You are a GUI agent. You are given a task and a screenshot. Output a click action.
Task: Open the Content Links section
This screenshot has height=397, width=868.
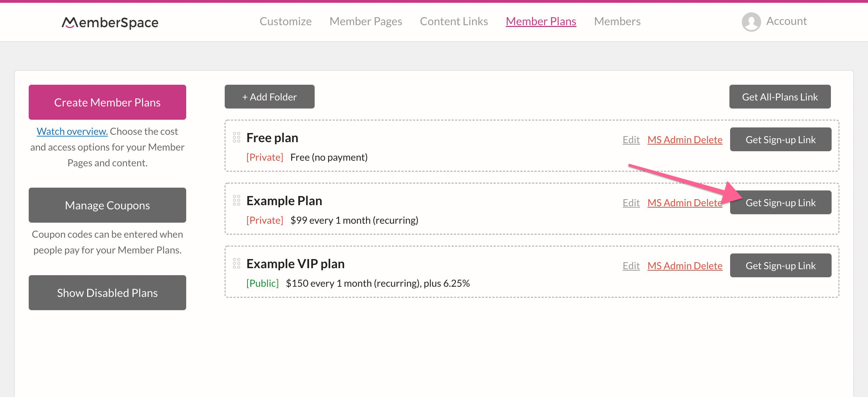[454, 21]
